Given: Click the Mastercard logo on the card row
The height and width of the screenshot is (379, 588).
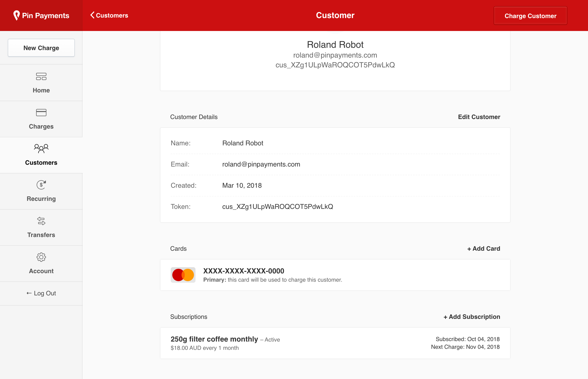Looking at the screenshot, I should (183, 275).
